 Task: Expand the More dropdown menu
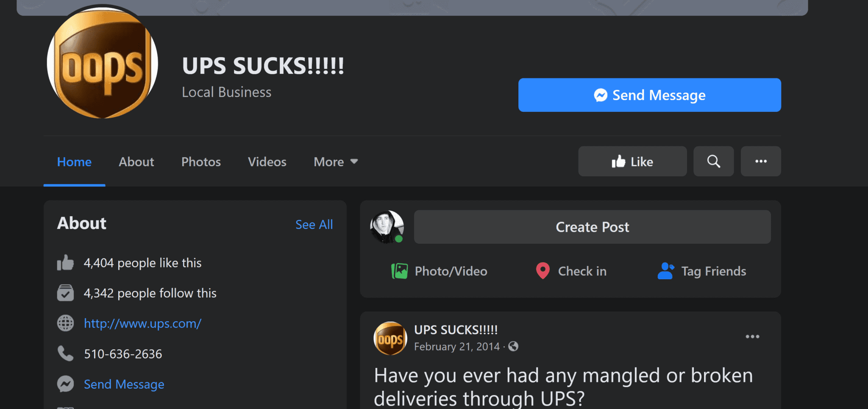pos(336,161)
